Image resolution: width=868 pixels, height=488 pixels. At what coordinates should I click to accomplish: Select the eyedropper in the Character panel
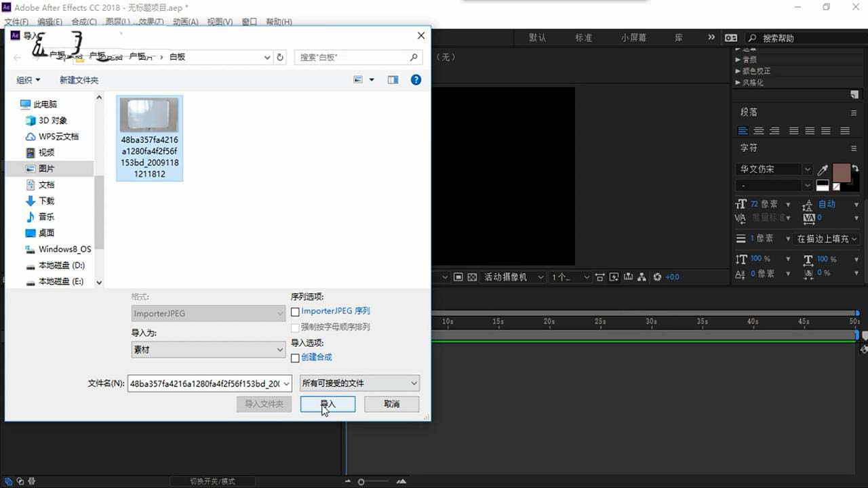[823, 169]
